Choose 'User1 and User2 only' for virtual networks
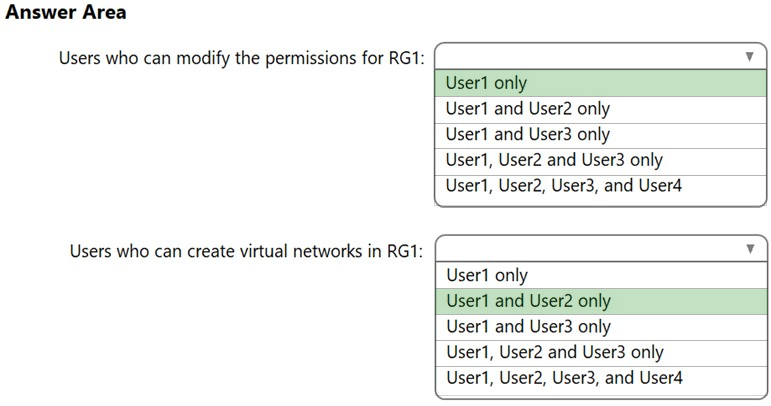Image resolution: width=771 pixels, height=406 pixels. point(528,301)
